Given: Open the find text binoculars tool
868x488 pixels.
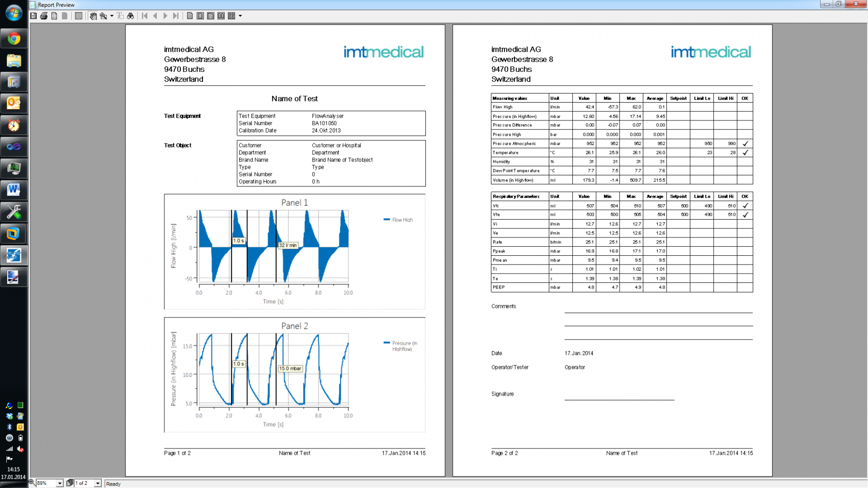Looking at the screenshot, I should pos(131,16).
